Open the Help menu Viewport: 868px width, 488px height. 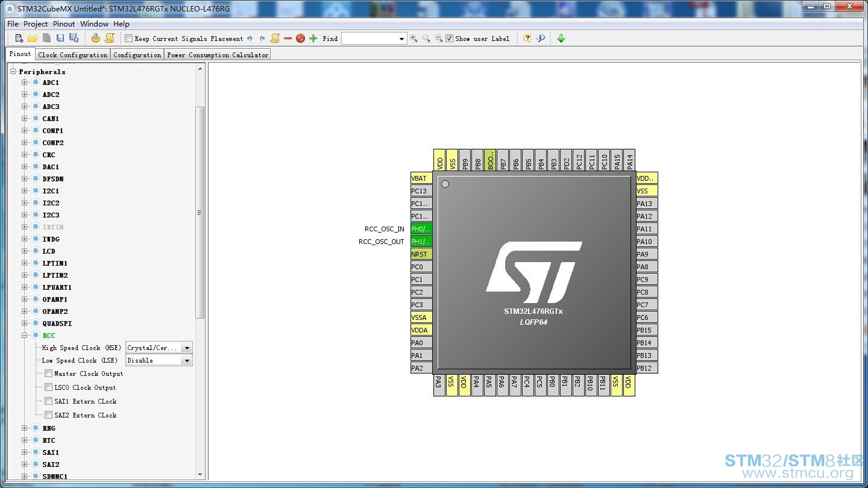coord(121,24)
